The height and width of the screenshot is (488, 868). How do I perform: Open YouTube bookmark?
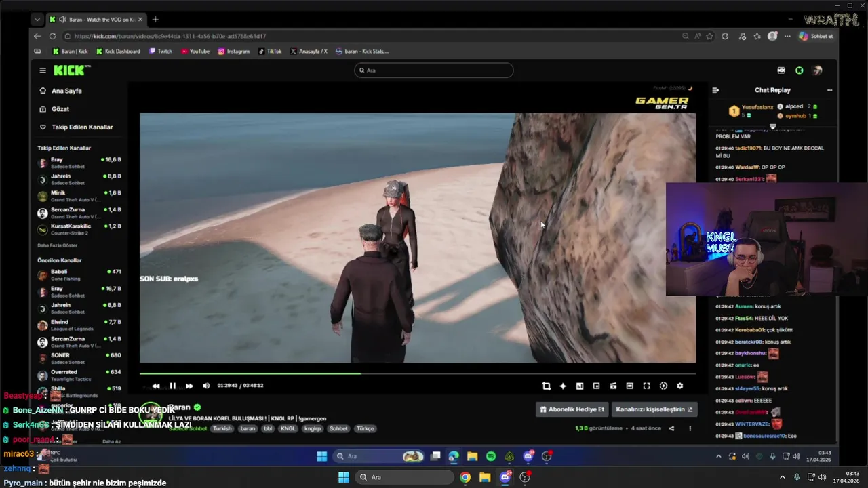195,52
